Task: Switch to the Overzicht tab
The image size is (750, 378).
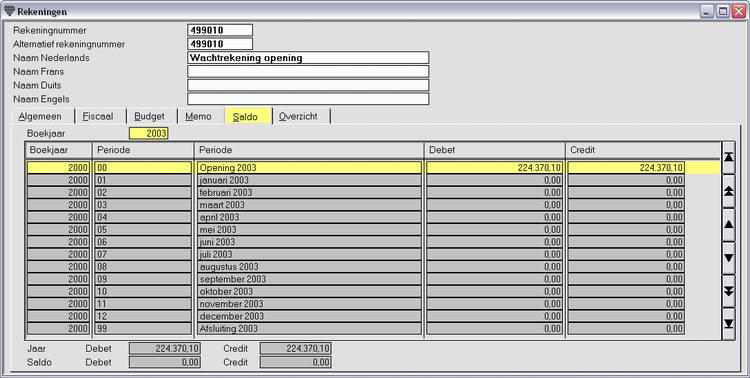Action: pos(298,116)
